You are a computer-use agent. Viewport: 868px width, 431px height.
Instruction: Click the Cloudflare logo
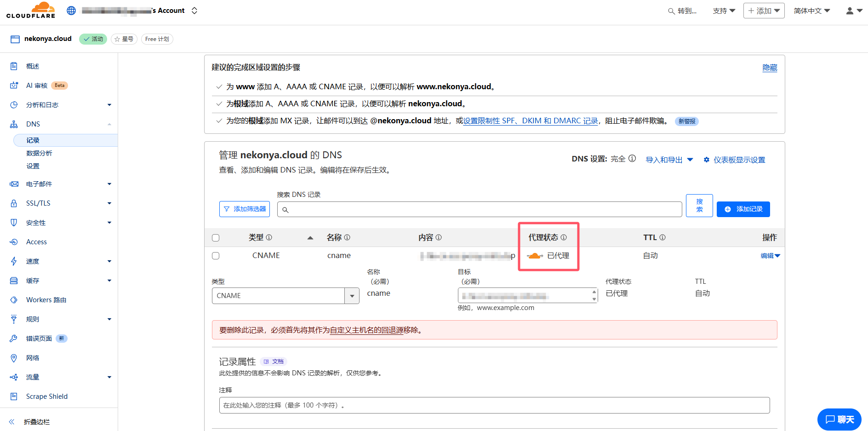(31, 10)
